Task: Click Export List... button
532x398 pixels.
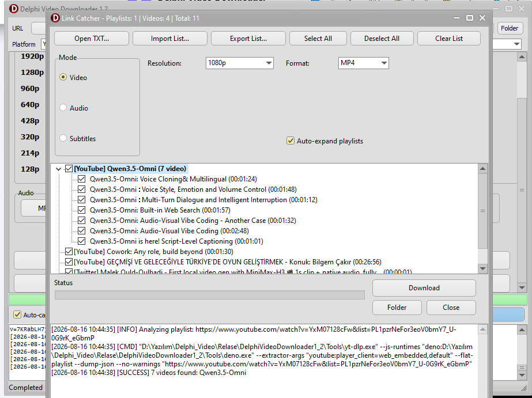Action: tap(248, 39)
